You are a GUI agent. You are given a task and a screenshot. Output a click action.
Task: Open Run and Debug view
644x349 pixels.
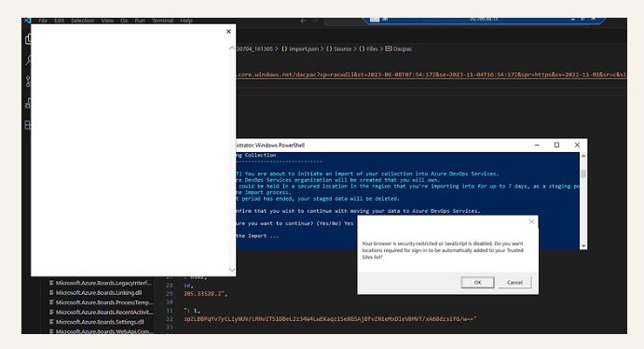[28, 103]
